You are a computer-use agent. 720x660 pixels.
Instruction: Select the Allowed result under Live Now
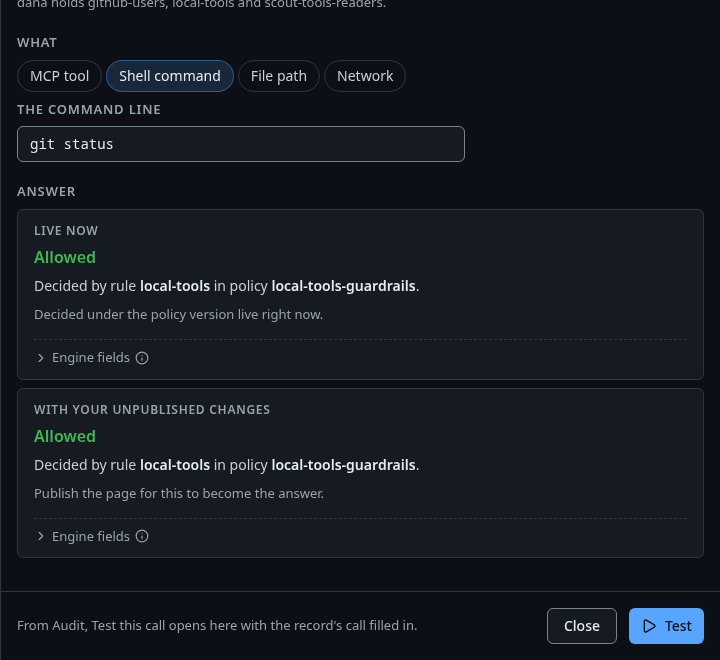[x=65, y=257]
